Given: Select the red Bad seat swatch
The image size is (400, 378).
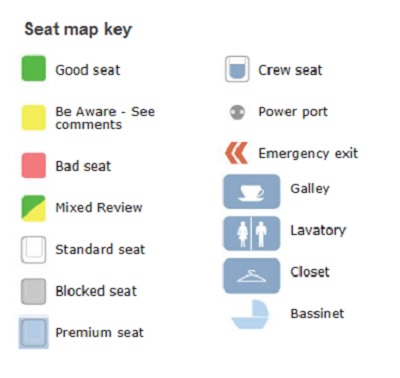Looking at the screenshot, I should pos(34,165).
